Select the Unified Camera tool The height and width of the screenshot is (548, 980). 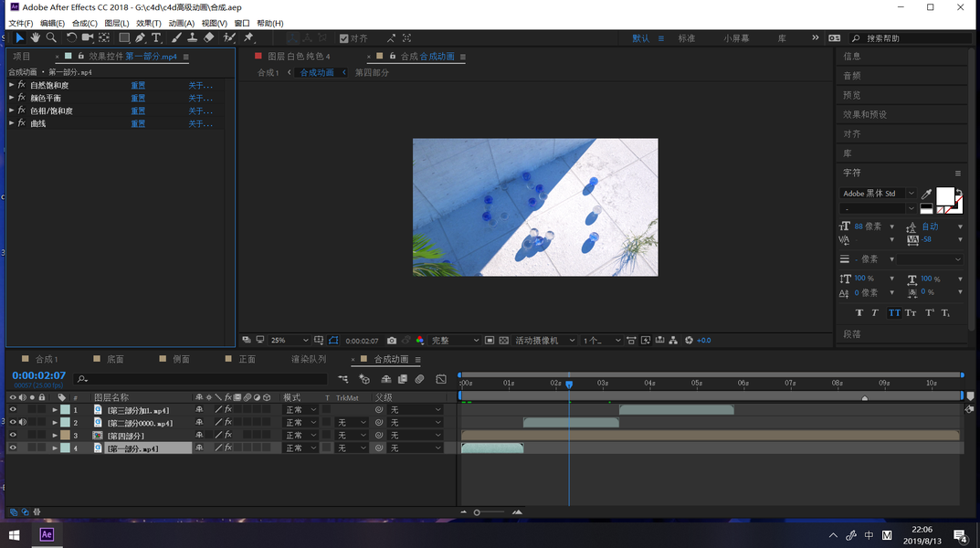coord(88,38)
